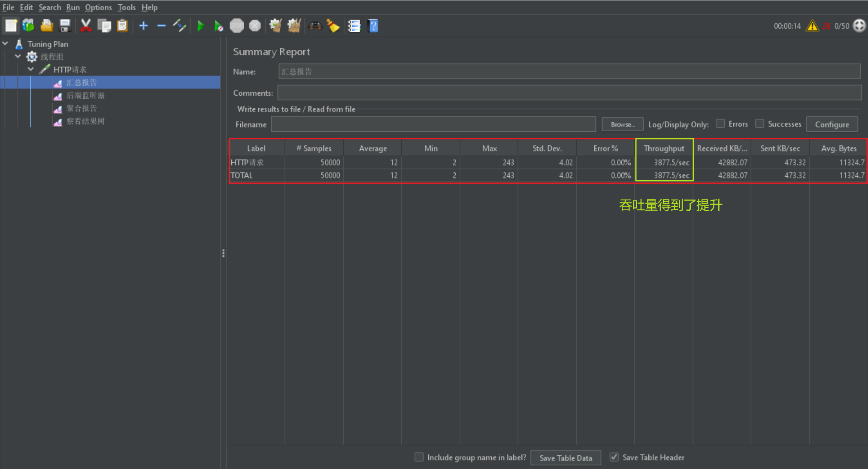Click the Std. Dev. column header
Viewport: 868px width, 469px height.
click(547, 148)
